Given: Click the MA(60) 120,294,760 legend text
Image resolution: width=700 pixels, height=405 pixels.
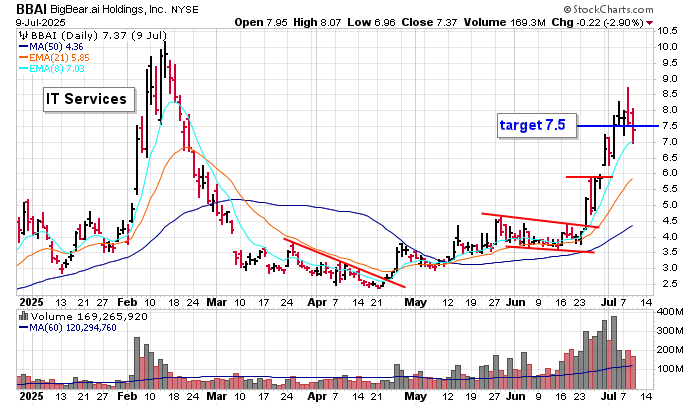Looking at the screenshot, I should (x=73, y=328).
